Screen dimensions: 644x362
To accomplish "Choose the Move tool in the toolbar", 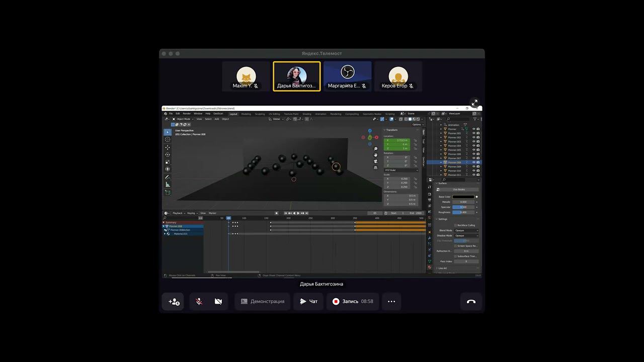I will coord(168,147).
